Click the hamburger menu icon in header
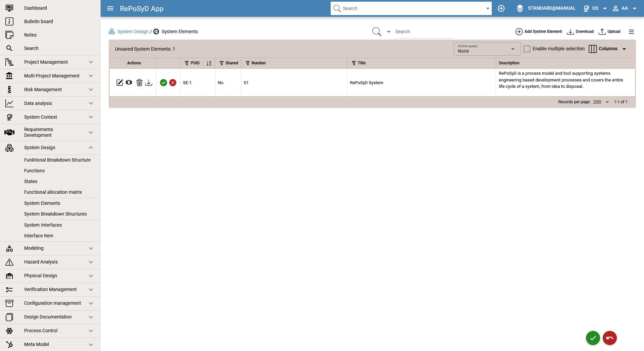The height and width of the screenshot is (351, 644). point(110,8)
